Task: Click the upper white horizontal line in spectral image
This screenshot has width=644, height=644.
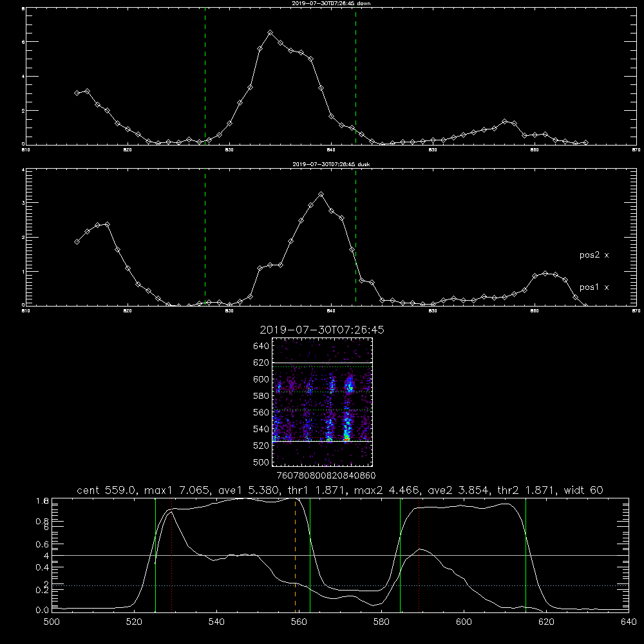Action: coord(323,363)
